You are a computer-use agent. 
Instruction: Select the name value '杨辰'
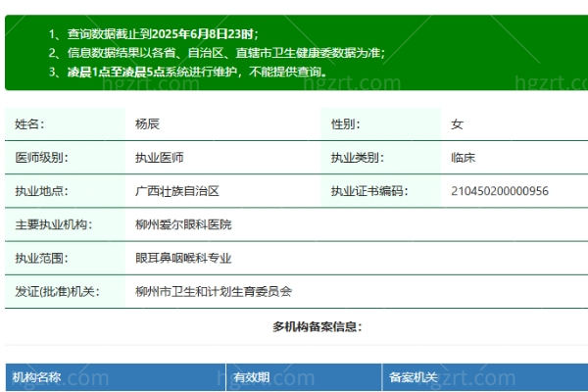(147, 123)
